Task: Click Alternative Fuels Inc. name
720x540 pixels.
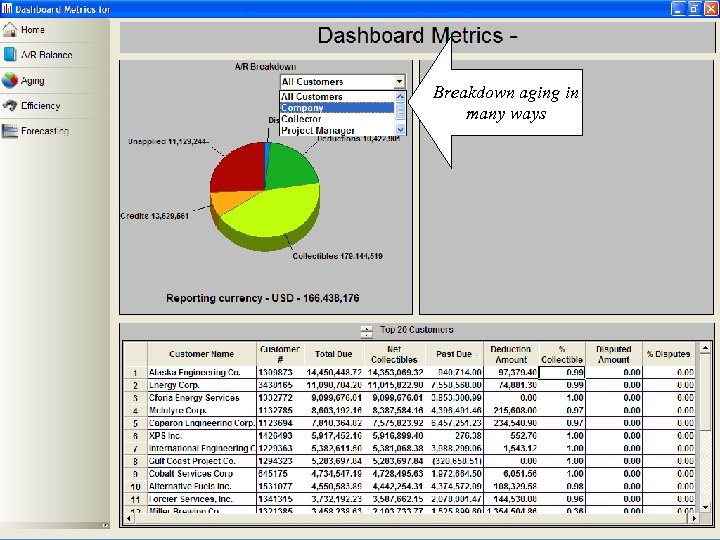Action: point(190,486)
